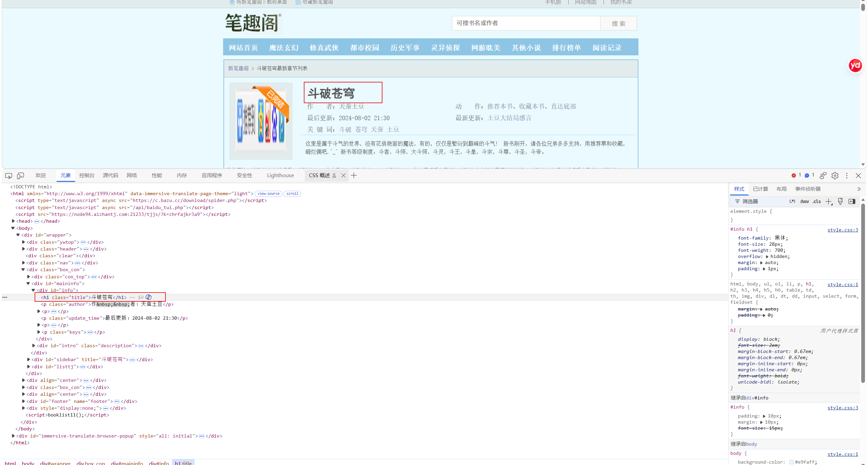
Task: Toggle rendering emulation paintbrush icon
Action: (840, 201)
